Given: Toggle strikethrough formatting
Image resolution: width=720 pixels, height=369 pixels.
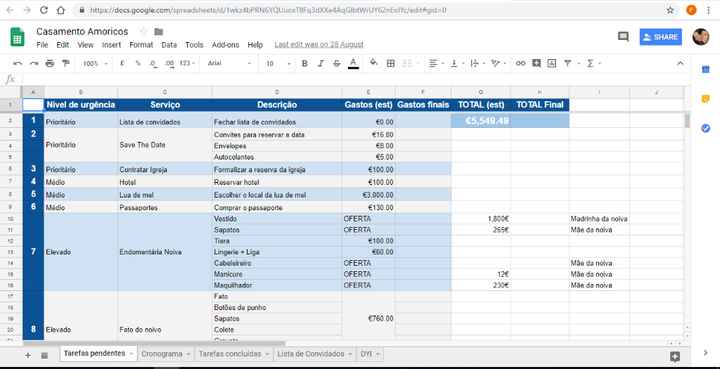Looking at the screenshot, I should (337, 63).
